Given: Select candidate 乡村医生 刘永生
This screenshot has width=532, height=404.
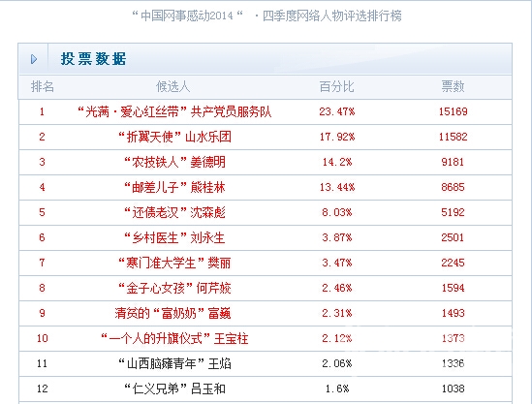Looking at the screenshot, I should pos(174,237).
